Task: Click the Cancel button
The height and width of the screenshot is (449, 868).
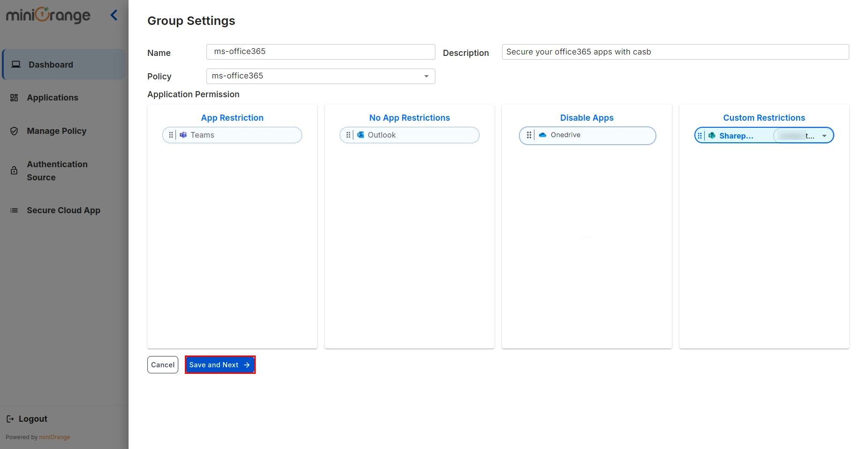Action: (x=163, y=365)
